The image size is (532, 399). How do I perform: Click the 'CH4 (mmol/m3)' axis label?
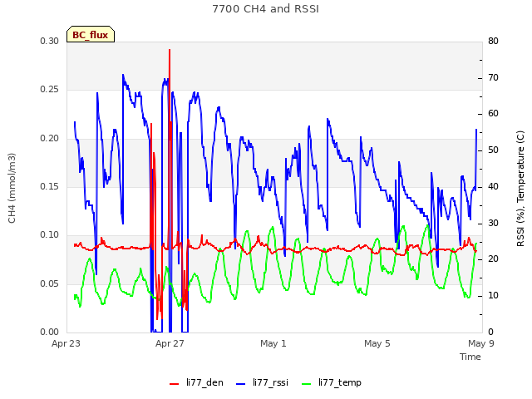12,188
